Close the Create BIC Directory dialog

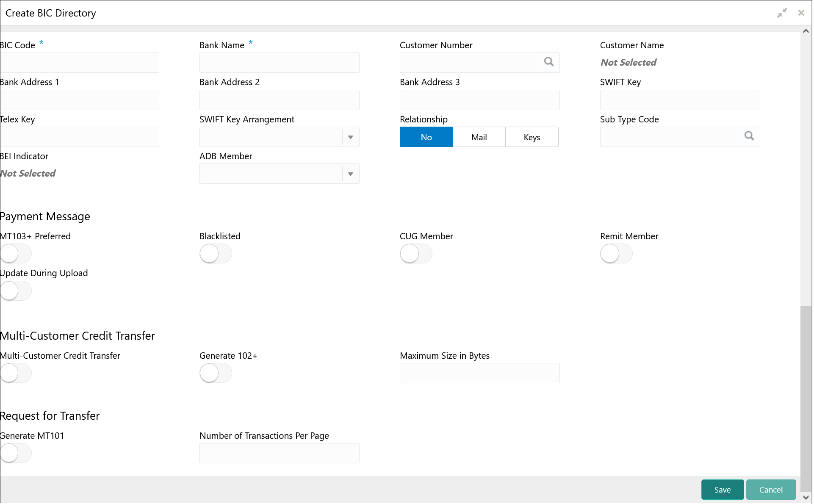[x=801, y=13]
